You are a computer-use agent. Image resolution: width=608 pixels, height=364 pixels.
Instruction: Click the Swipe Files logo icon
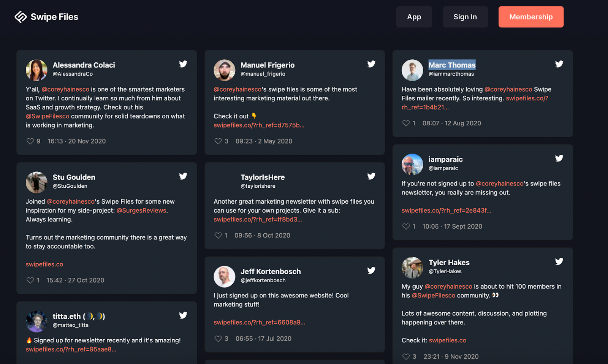point(21,17)
